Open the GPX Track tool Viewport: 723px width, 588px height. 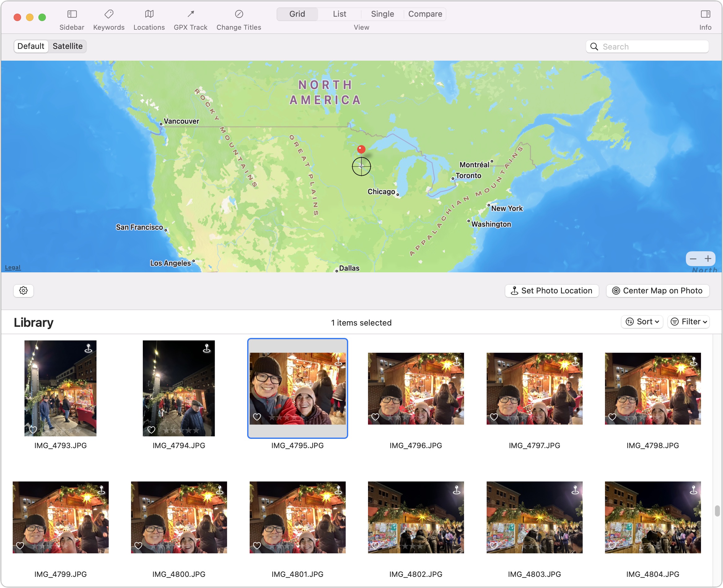[191, 14]
